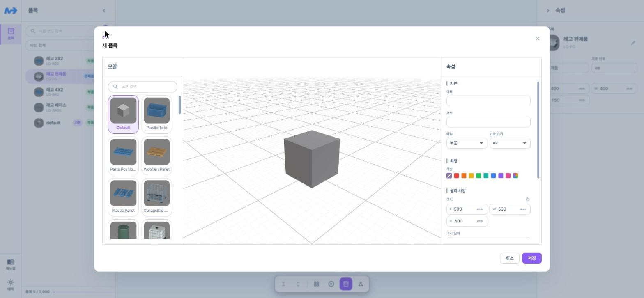Viewport: 644px width, 298px height.
Task: Select the no-color swatch
Action: (449, 176)
